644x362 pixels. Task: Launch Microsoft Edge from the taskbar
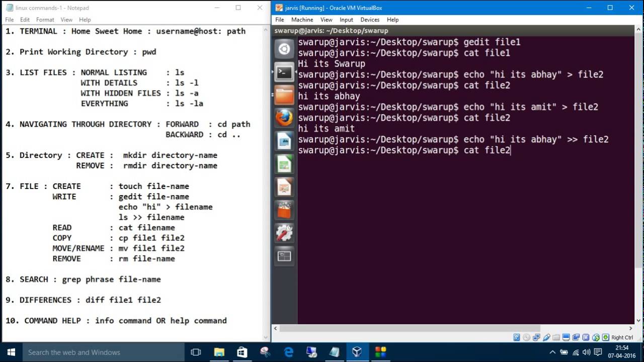click(x=288, y=352)
